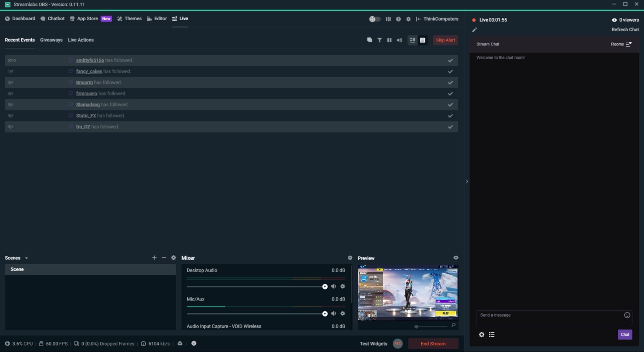Image resolution: width=644 pixels, height=352 pixels.
Task: Adjust the Desktop Audio volume slider
Action: (257, 286)
